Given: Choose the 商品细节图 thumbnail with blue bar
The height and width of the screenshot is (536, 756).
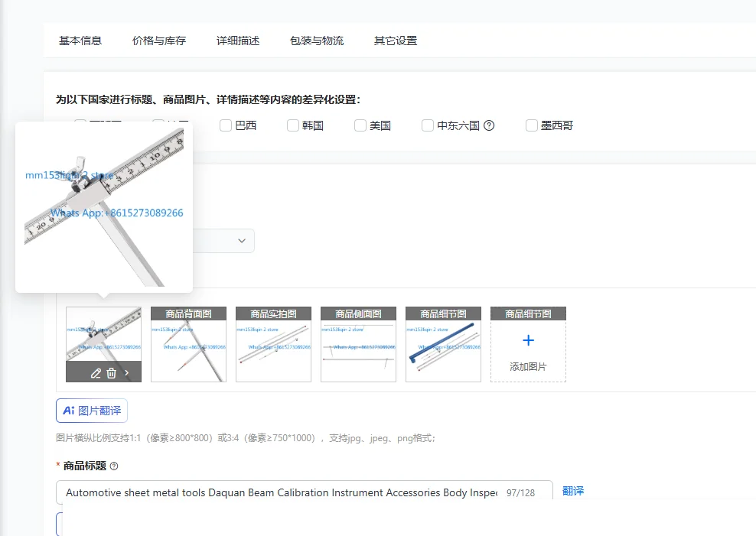Looking at the screenshot, I should point(443,344).
